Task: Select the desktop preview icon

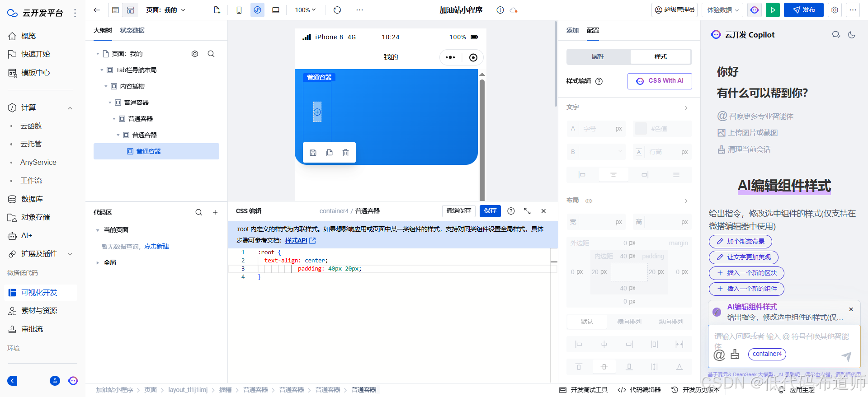Action: coord(275,10)
